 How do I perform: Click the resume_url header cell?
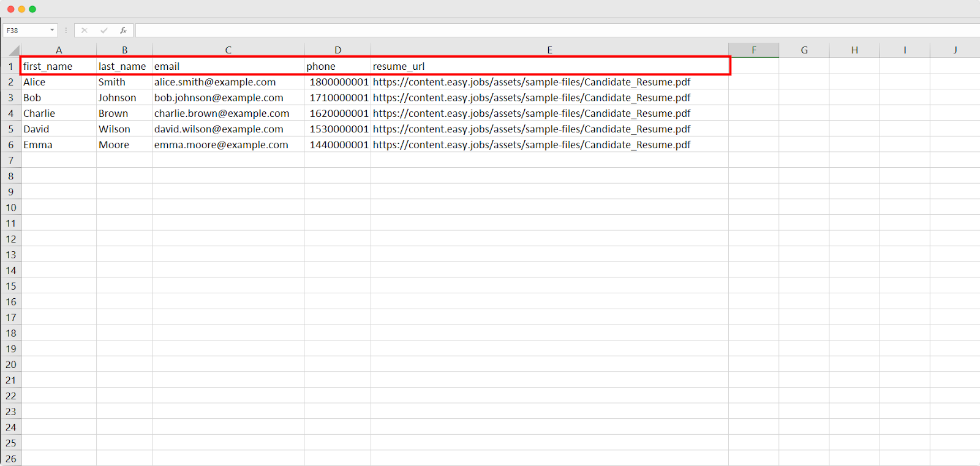[399, 66]
